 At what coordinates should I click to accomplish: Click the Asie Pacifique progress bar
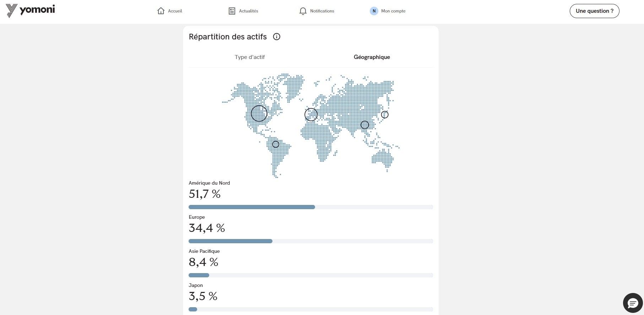pyautogui.click(x=310, y=275)
